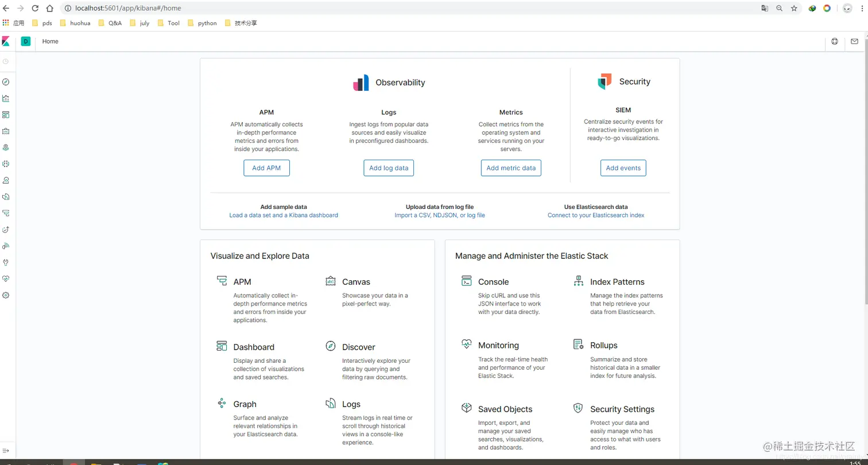Open the Dashboard card title
Screen dimensions: 868x465
pyautogui.click(x=254, y=347)
